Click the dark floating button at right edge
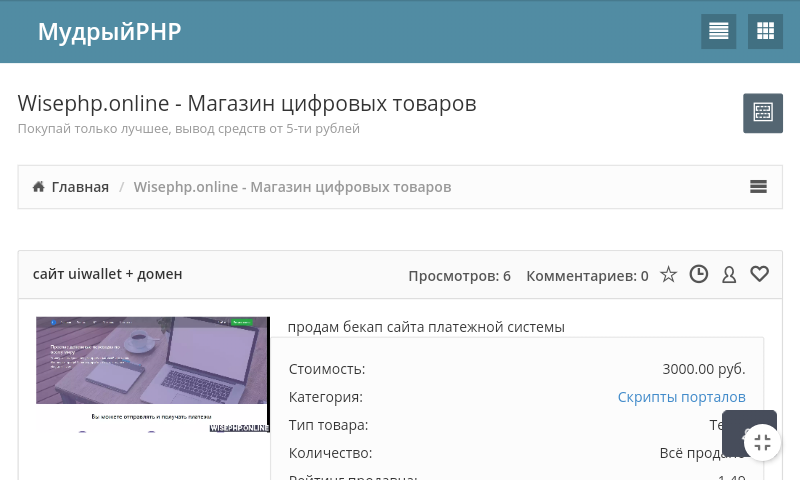 click(735, 422)
